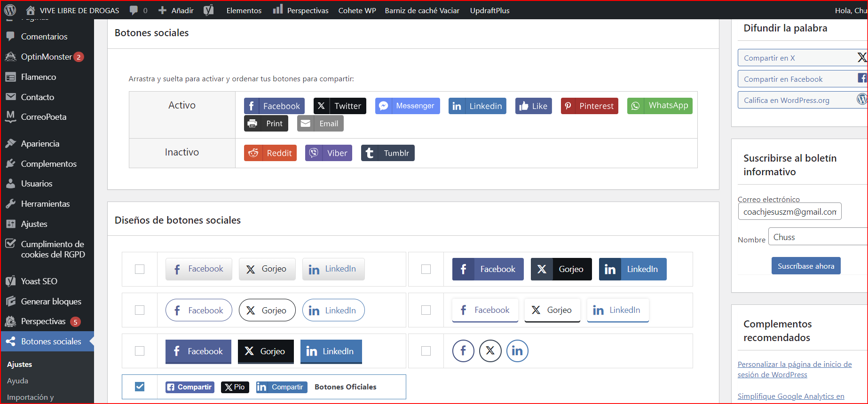Click circular LinkedIn icon preview

click(x=517, y=351)
